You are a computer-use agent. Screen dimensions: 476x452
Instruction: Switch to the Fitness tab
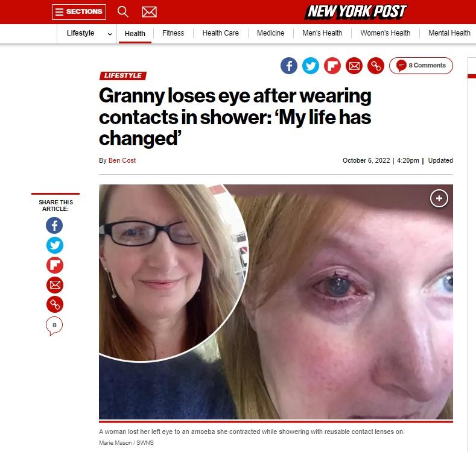pos(173,33)
